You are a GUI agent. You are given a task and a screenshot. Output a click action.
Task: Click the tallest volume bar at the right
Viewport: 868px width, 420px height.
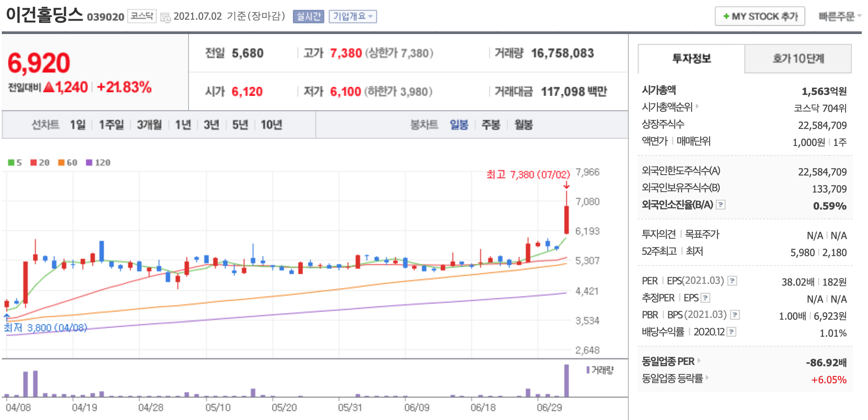coord(567,381)
